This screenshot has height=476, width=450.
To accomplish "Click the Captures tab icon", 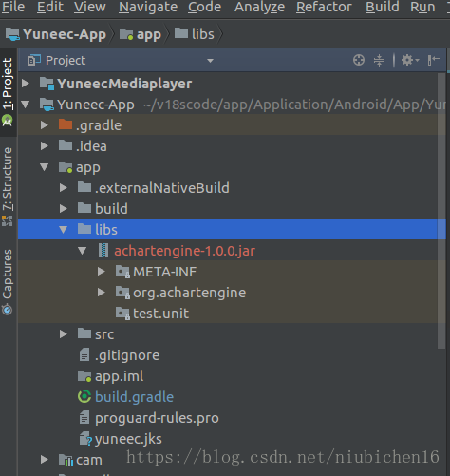I will click(x=8, y=310).
